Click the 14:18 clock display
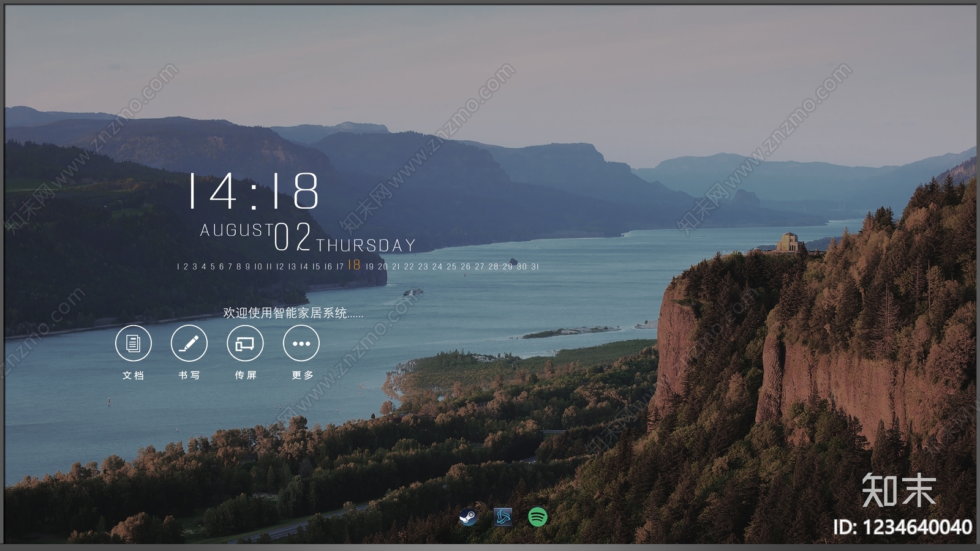Screen dimensions: 980x551 [254, 191]
